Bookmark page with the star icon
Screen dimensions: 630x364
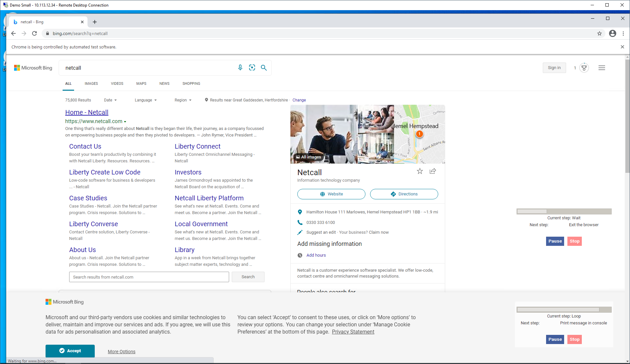pos(600,33)
